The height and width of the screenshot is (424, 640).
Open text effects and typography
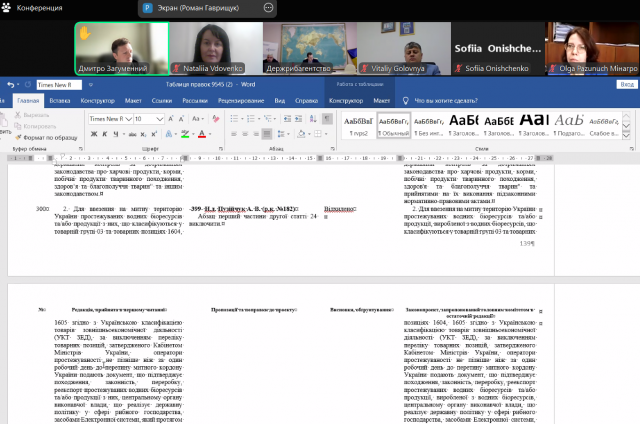tap(169, 134)
